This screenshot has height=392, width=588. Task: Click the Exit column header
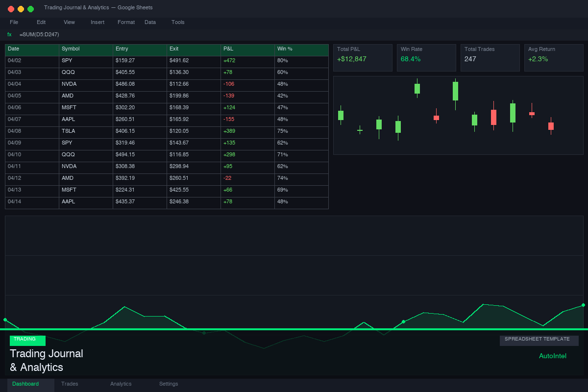pyautogui.click(x=194, y=49)
